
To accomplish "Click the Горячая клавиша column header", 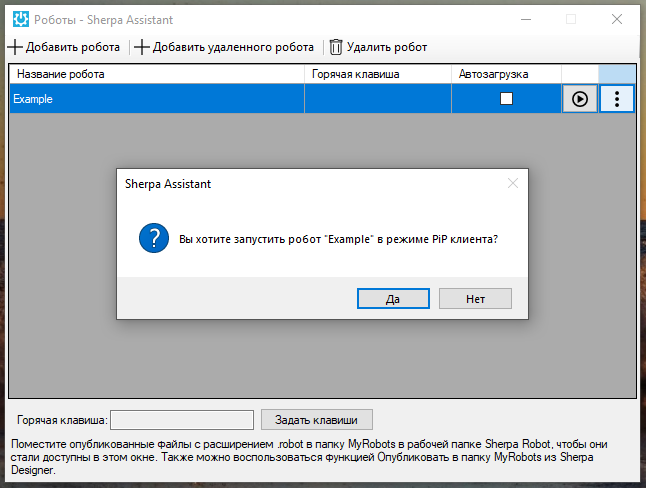I will point(378,74).
